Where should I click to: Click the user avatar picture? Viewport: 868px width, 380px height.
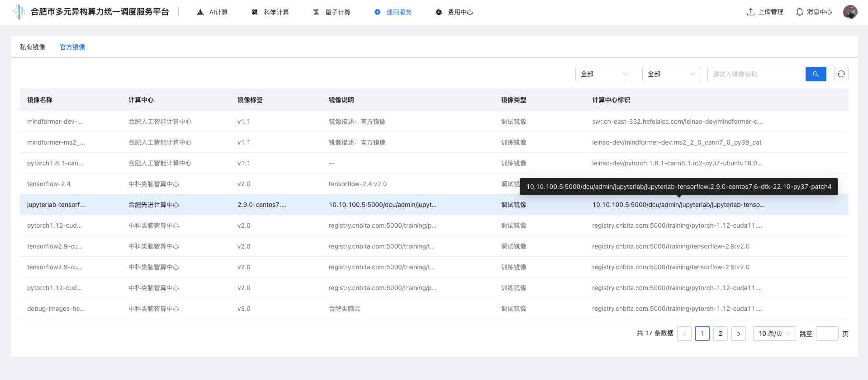point(850,12)
